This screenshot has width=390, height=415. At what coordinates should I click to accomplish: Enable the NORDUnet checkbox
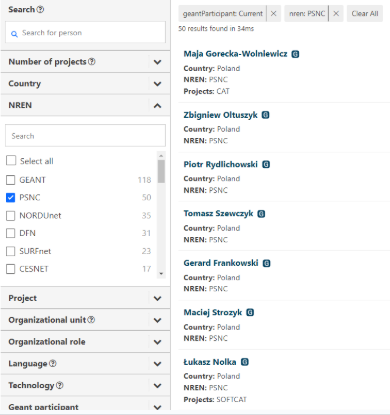[11, 216]
